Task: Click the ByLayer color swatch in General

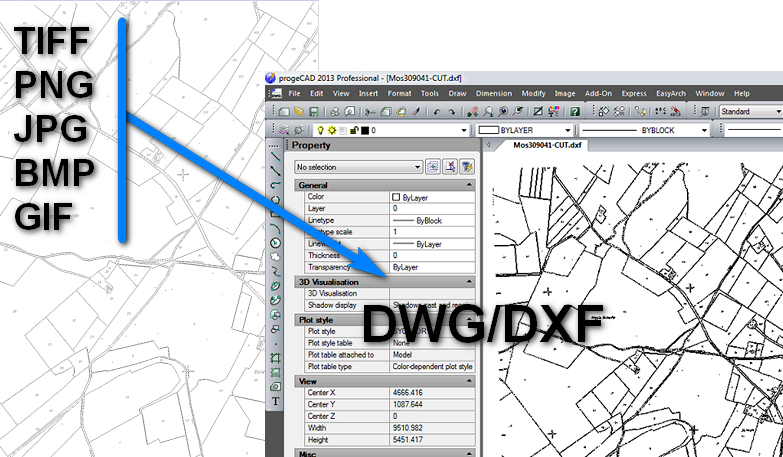Action: click(396, 197)
